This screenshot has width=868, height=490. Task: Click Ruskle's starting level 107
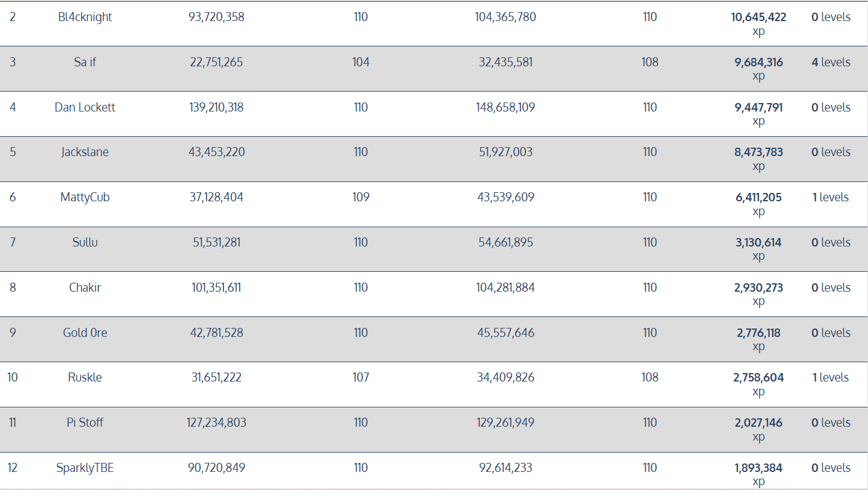361,377
